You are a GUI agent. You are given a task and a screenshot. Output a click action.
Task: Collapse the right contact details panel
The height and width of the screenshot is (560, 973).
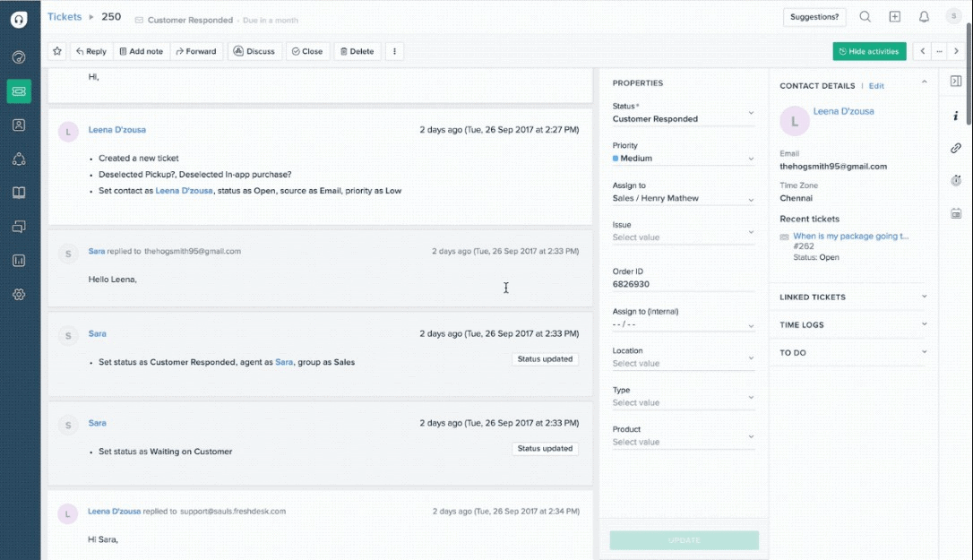(924, 81)
